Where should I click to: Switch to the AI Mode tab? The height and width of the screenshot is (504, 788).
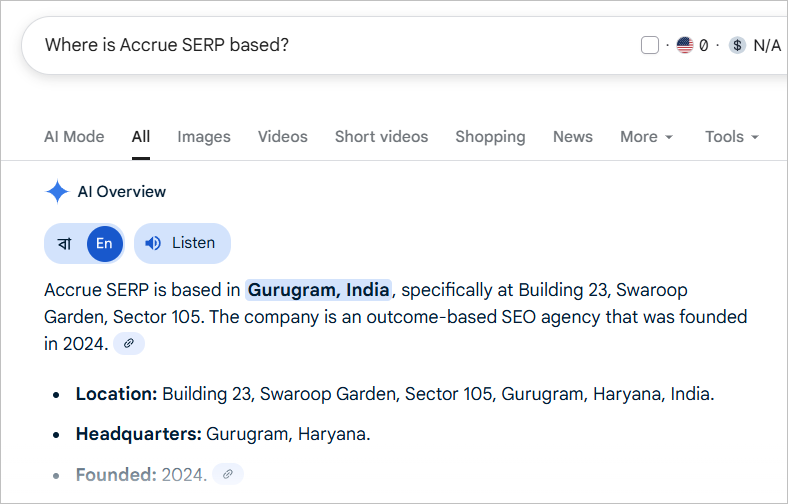[74, 137]
